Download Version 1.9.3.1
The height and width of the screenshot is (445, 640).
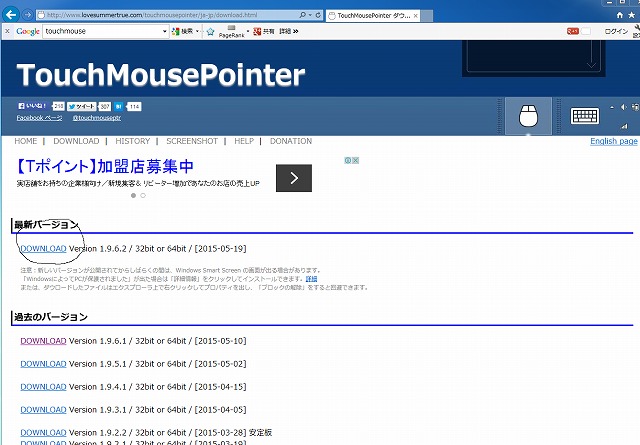pyautogui.click(x=43, y=409)
